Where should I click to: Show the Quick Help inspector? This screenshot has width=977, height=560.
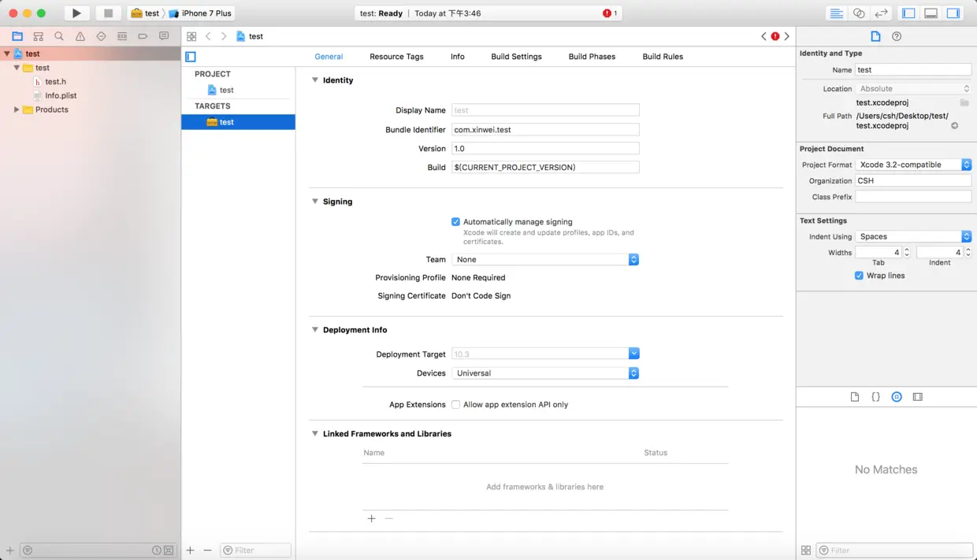(x=897, y=36)
